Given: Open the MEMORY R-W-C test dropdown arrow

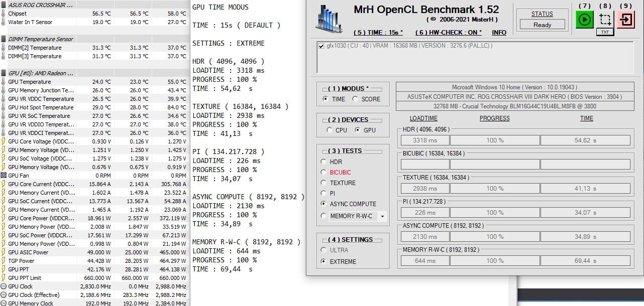Looking at the screenshot, I should click(x=382, y=216).
